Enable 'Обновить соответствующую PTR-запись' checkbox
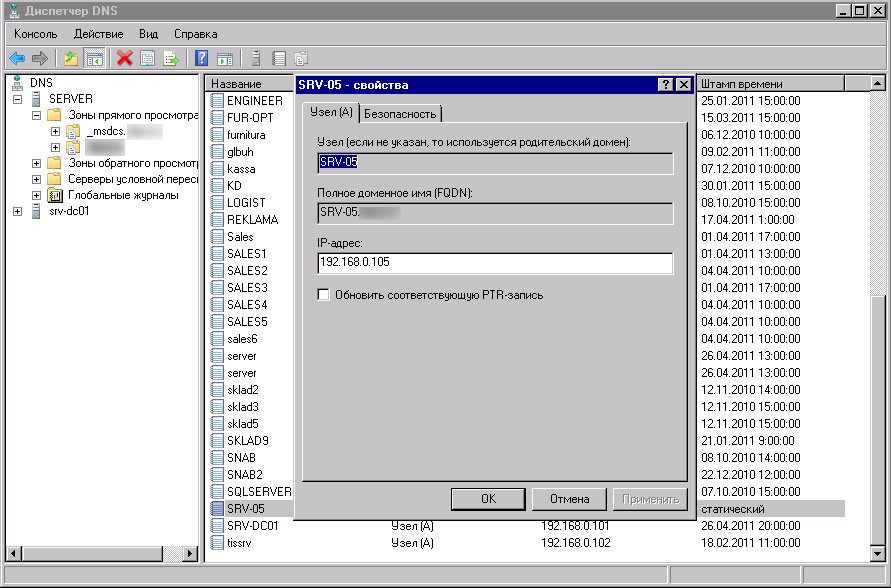This screenshot has width=891, height=588. pyautogui.click(x=323, y=295)
